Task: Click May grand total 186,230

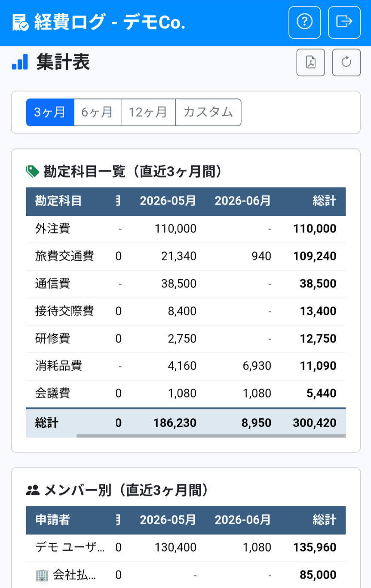Action: [x=175, y=423]
